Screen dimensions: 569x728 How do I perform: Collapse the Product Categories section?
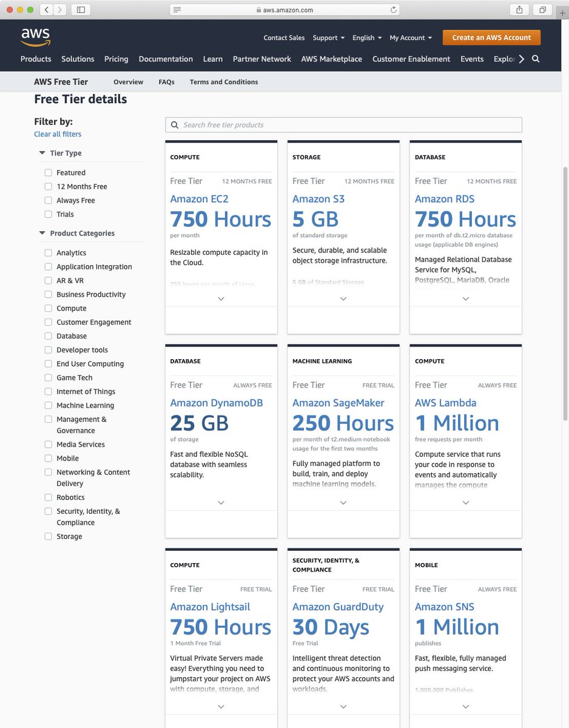pyautogui.click(x=42, y=233)
